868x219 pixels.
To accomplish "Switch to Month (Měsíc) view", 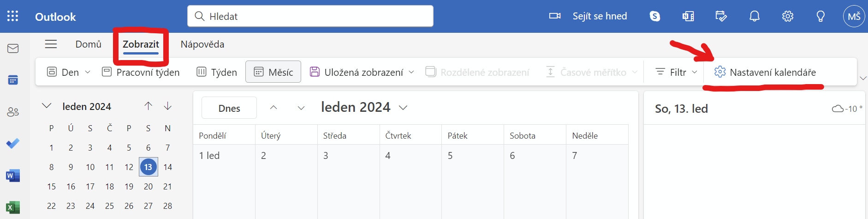I will pos(273,72).
